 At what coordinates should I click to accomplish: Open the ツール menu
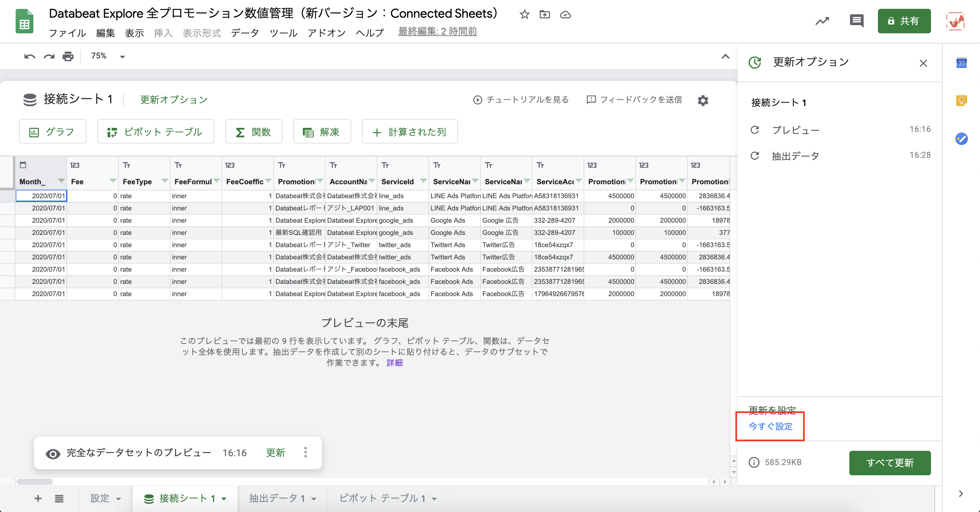(x=283, y=33)
